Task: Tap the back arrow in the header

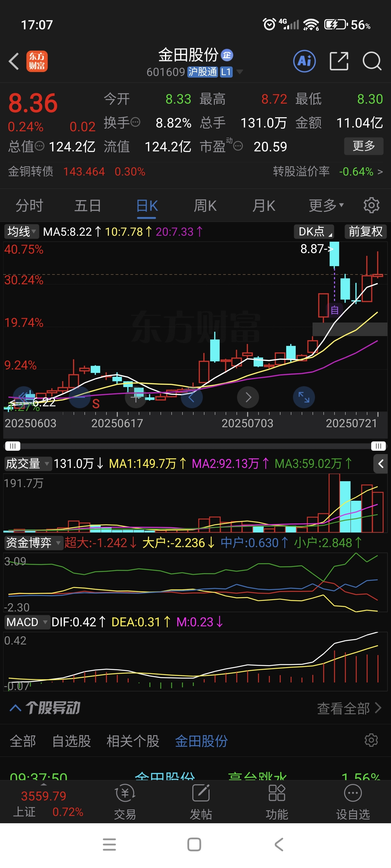Action: (14, 61)
